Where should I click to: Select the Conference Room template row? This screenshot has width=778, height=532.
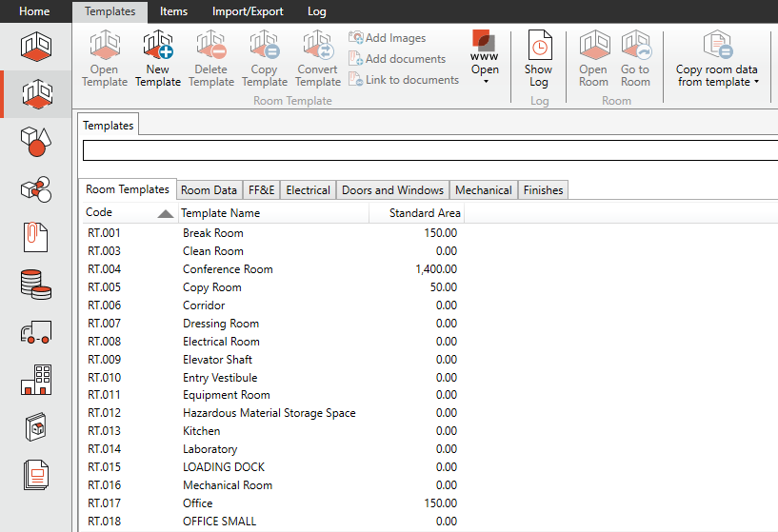click(x=228, y=269)
